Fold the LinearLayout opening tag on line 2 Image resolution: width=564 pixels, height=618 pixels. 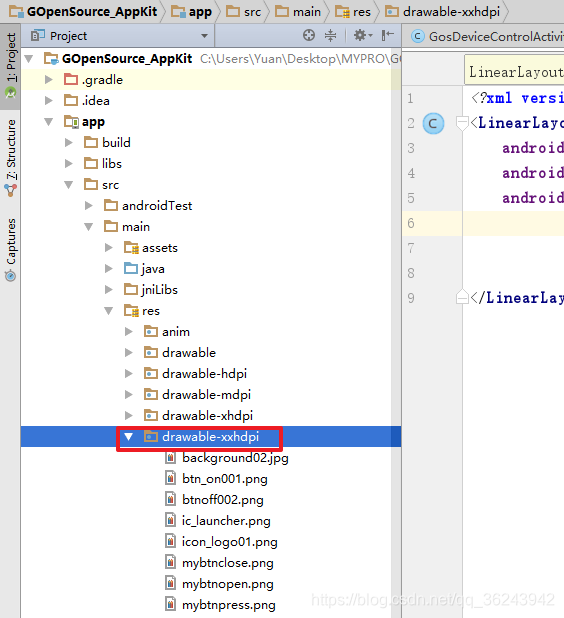pos(462,123)
